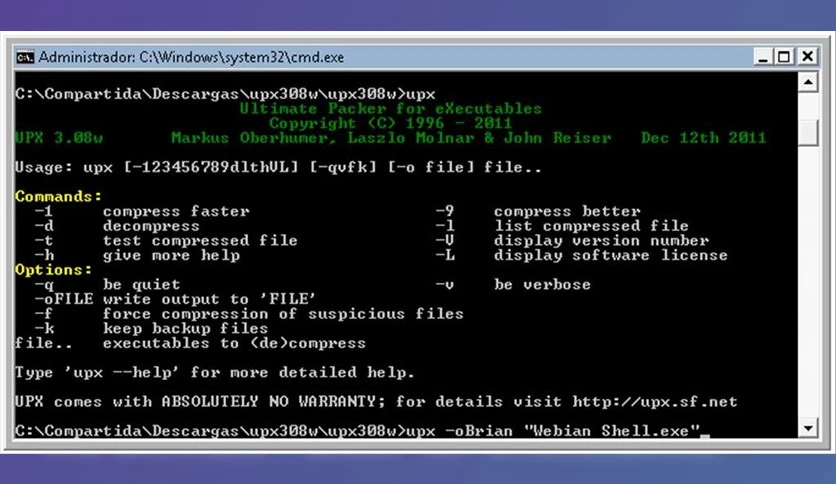Click the '-V display version number' entry
836x484 pixels.
pos(572,240)
